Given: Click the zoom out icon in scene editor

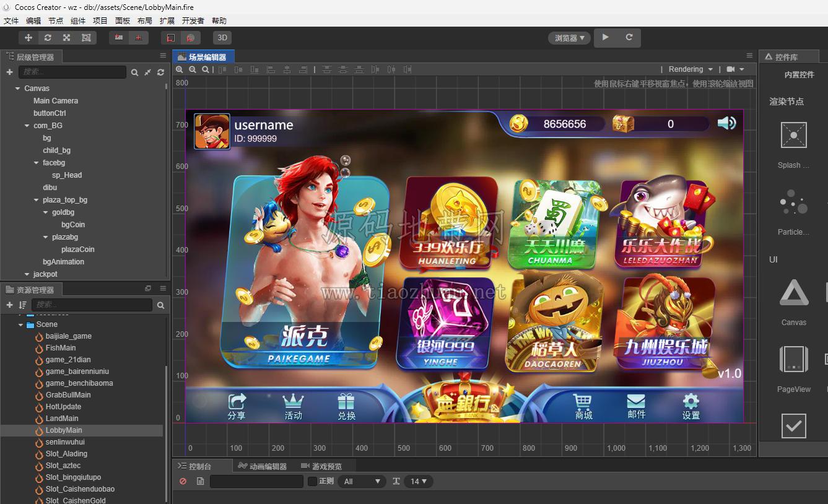Looking at the screenshot, I should [x=193, y=69].
